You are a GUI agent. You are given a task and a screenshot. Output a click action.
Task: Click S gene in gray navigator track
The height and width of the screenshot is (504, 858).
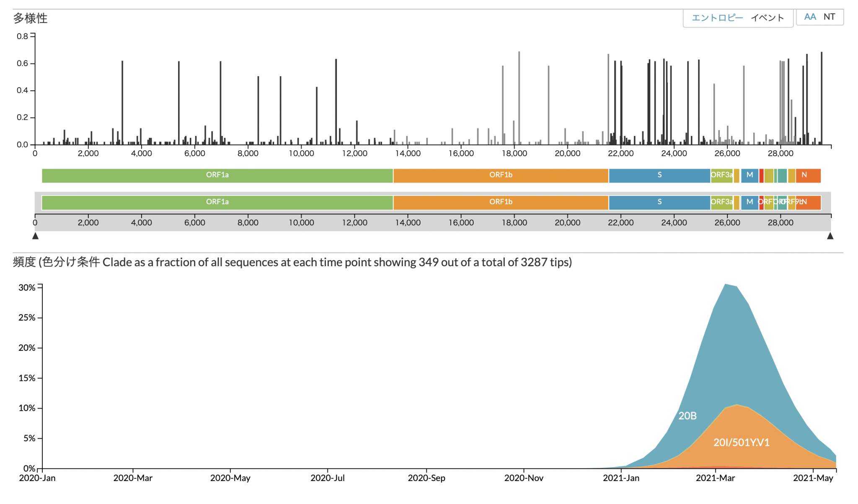coord(659,202)
